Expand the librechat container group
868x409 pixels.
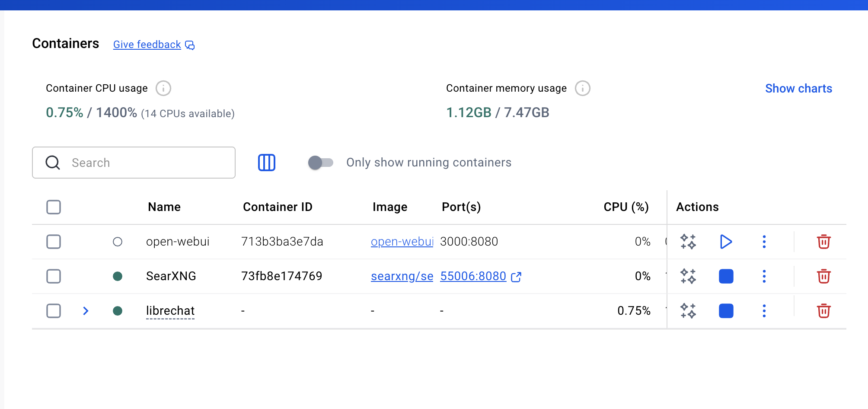pos(86,311)
